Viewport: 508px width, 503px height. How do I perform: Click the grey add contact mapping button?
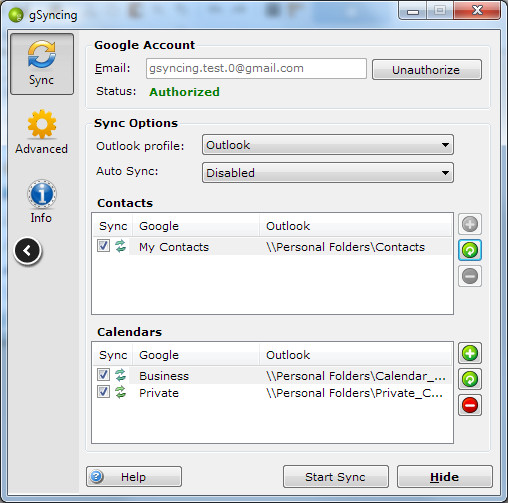[x=470, y=224]
